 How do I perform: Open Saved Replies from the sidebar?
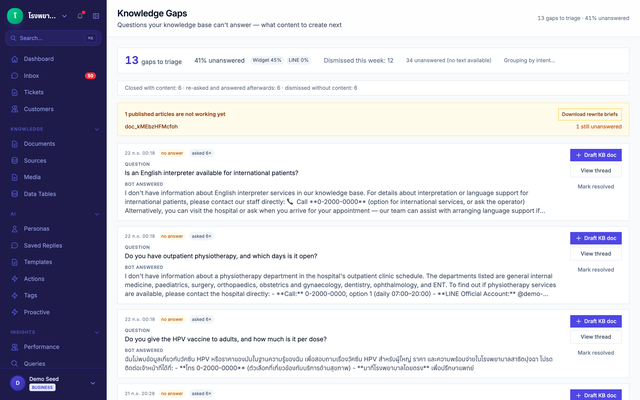53,245
